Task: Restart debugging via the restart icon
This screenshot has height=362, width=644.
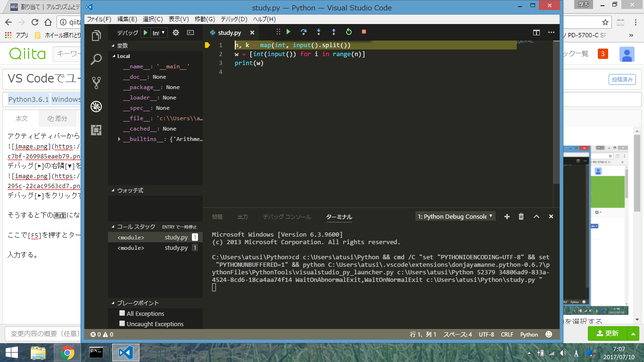Action: coord(348,32)
